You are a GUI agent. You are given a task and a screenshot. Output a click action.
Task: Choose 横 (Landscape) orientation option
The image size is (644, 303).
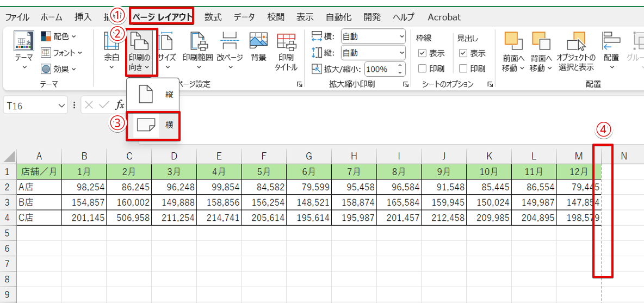tap(153, 124)
